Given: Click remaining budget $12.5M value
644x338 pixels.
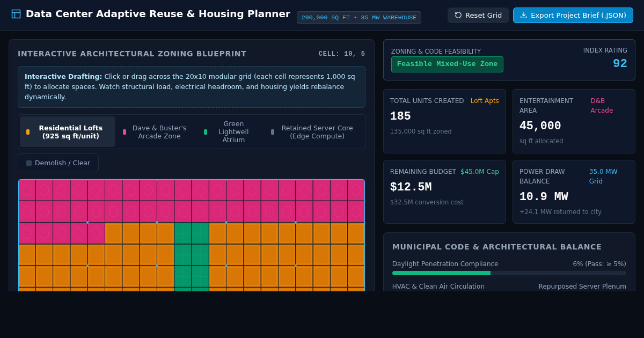Looking at the screenshot, I should tap(411, 187).
